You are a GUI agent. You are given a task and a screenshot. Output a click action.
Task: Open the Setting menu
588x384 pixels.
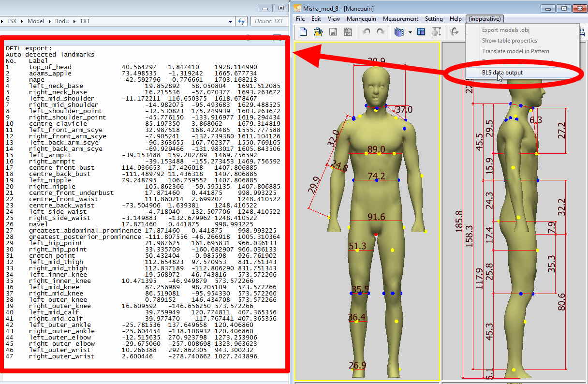point(434,19)
